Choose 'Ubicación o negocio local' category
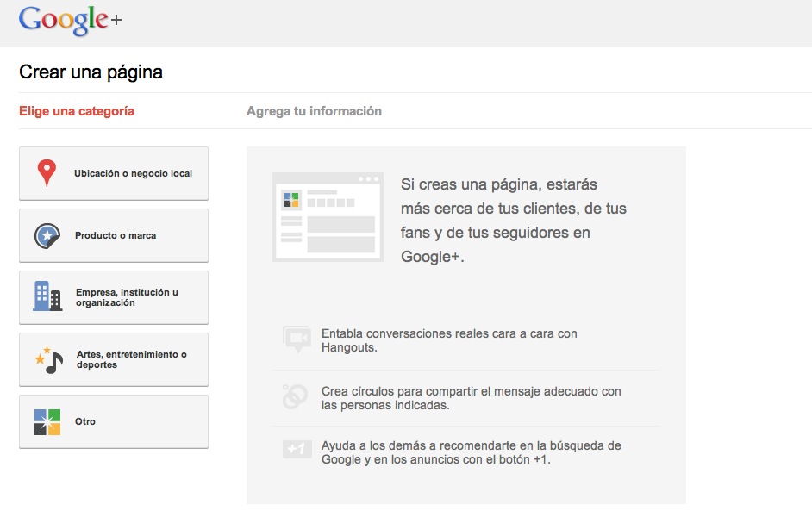812x517 pixels. pyautogui.click(x=133, y=173)
